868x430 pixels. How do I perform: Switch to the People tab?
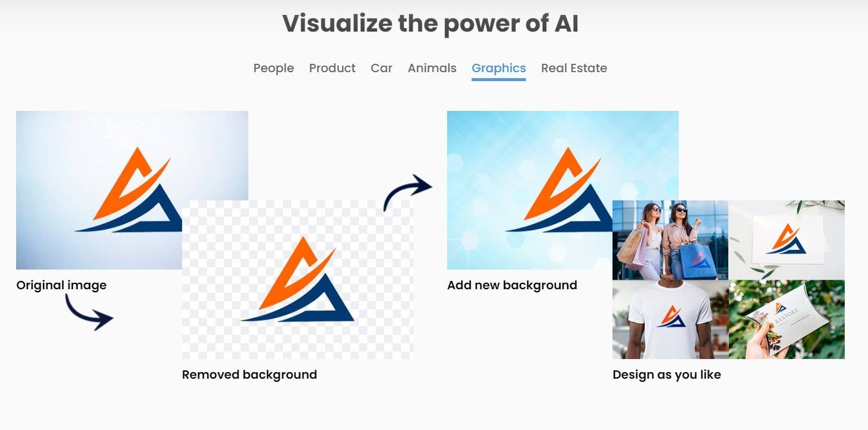(x=273, y=68)
